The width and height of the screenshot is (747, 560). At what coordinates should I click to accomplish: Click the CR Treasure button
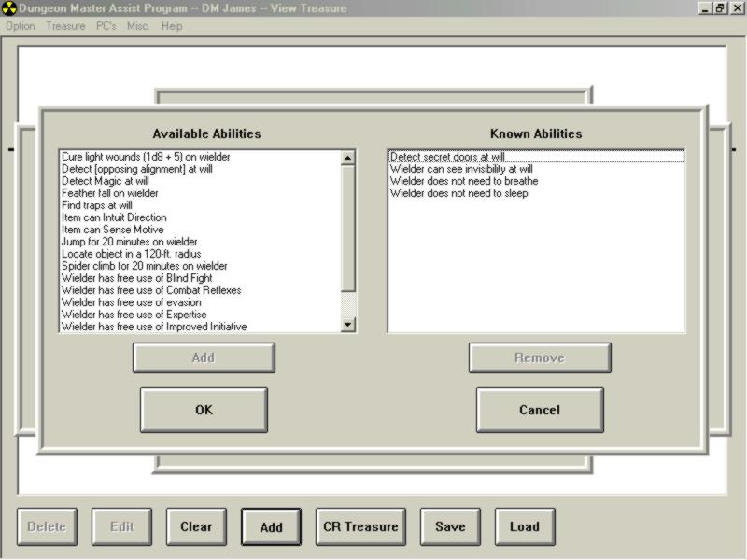click(x=360, y=526)
